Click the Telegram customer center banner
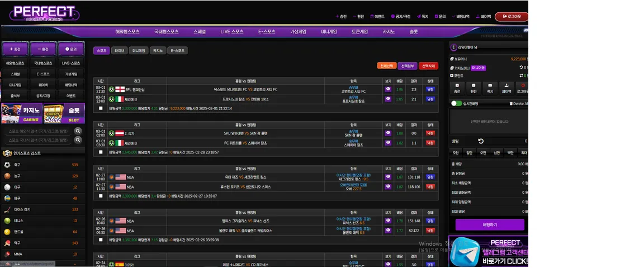This screenshot has width=644, height=268. pos(489,251)
